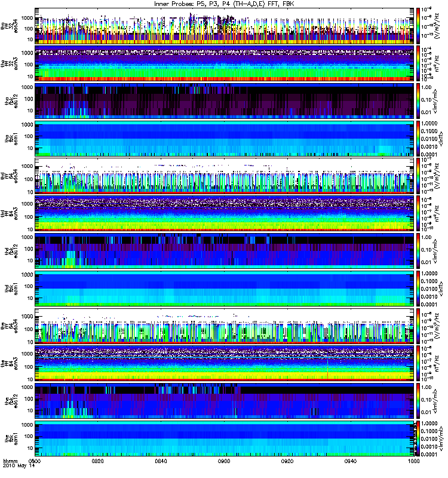Click the 'thd fff 64 scm3' panel label
This screenshot has width=448, height=478.
coord(10,213)
